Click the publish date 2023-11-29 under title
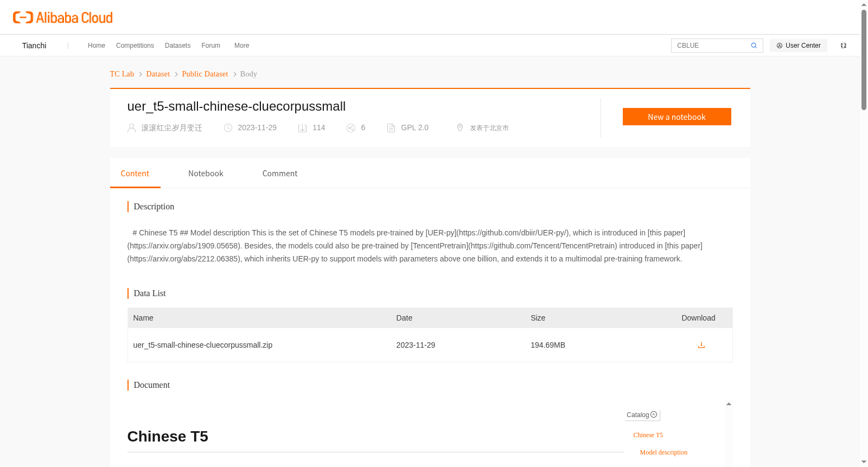868x467 pixels. (257, 128)
